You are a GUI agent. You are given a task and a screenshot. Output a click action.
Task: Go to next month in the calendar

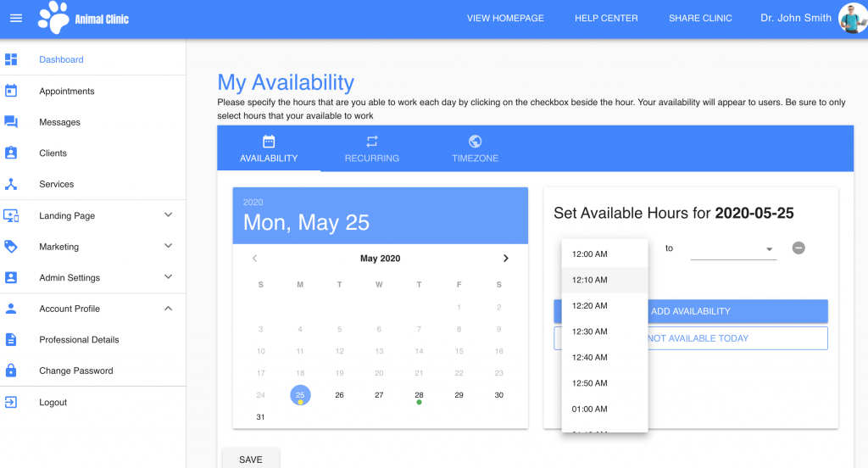pyautogui.click(x=505, y=258)
